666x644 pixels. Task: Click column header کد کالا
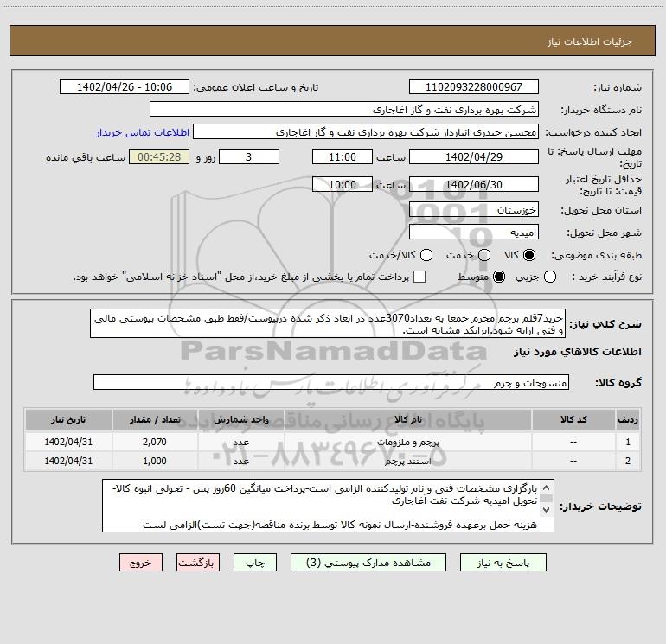tap(573, 419)
